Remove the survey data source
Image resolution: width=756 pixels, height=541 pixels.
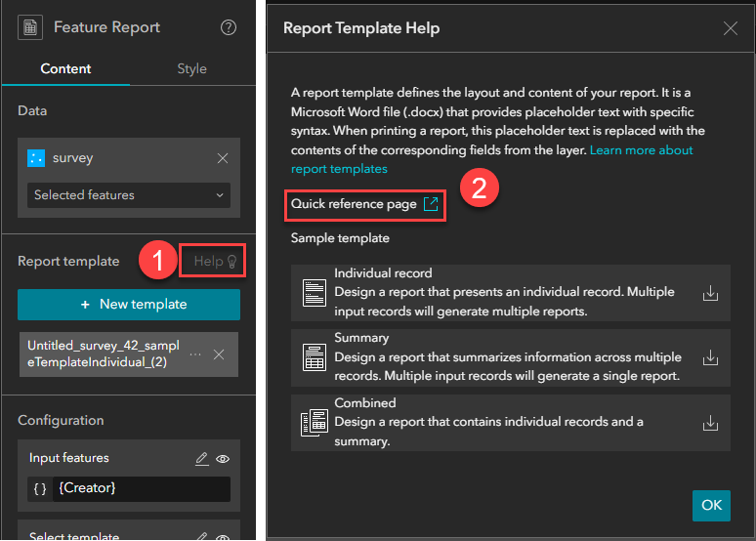(223, 158)
